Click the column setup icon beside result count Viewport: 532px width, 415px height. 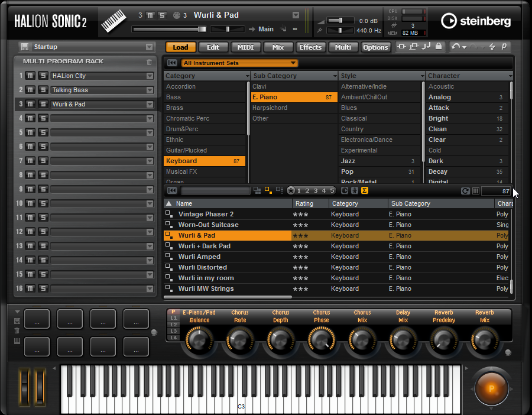(476, 191)
